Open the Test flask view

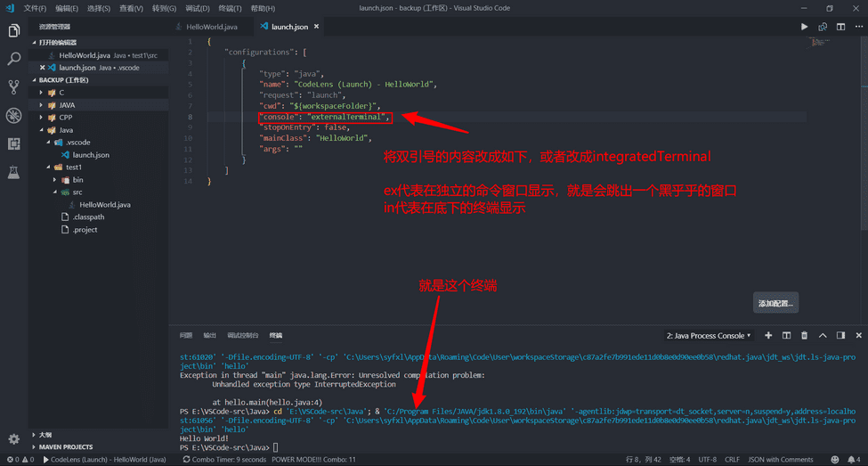(13, 171)
